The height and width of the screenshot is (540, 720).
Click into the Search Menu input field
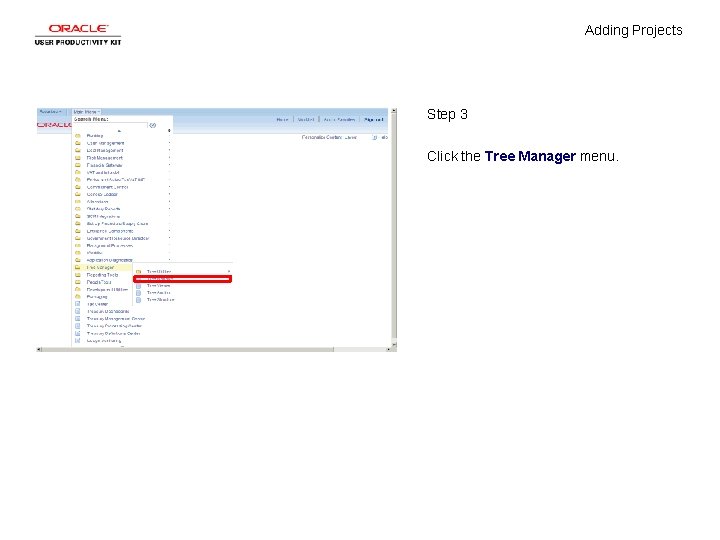[x=110, y=125]
